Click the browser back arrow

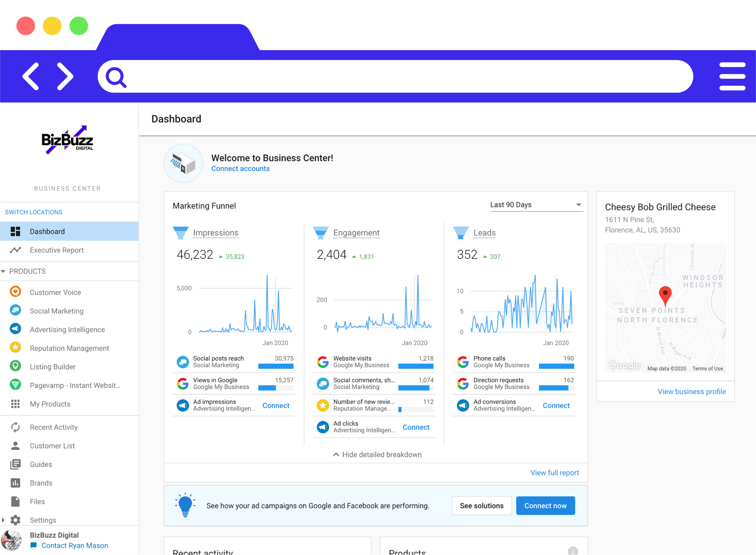click(31, 76)
